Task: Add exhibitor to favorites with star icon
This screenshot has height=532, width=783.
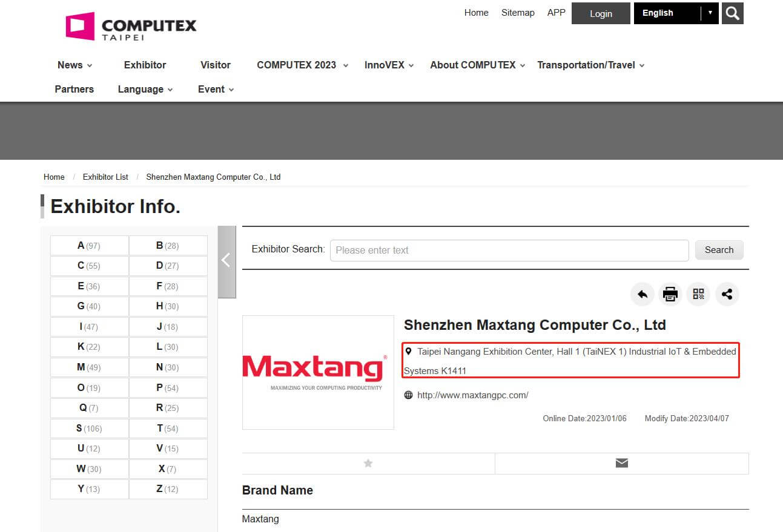Action: click(x=368, y=463)
